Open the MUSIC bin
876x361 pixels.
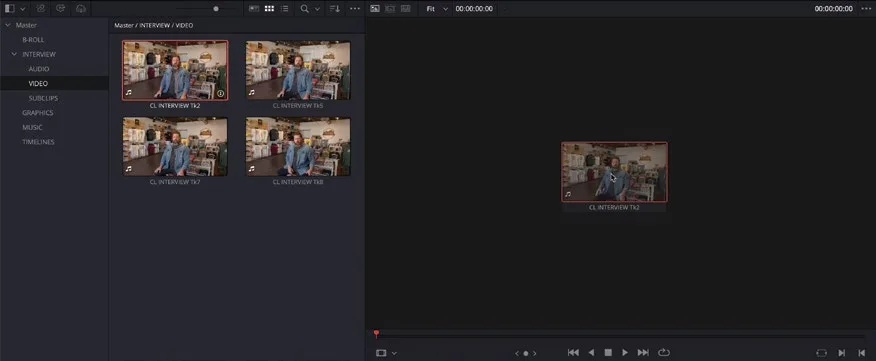click(32, 127)
